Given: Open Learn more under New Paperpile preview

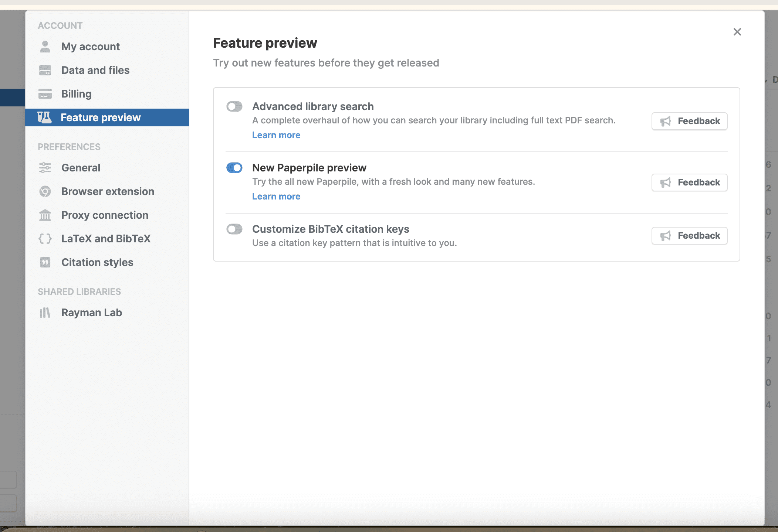Looking at the screenshot, I should (276, 197).
